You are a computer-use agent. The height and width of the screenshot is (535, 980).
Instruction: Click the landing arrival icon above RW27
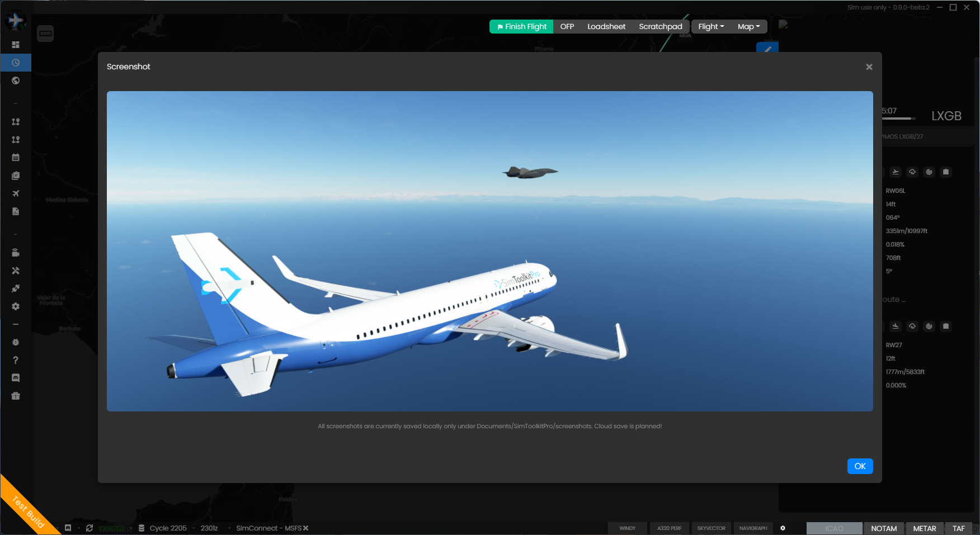(896, 326)
